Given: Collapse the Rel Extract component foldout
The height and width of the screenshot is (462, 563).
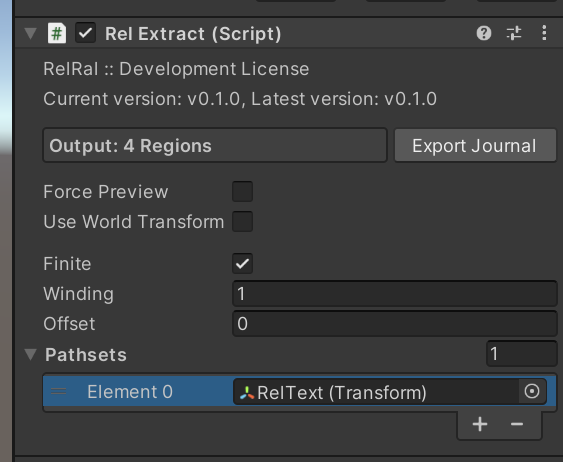Looking at the screenshot, I should 31,33.
